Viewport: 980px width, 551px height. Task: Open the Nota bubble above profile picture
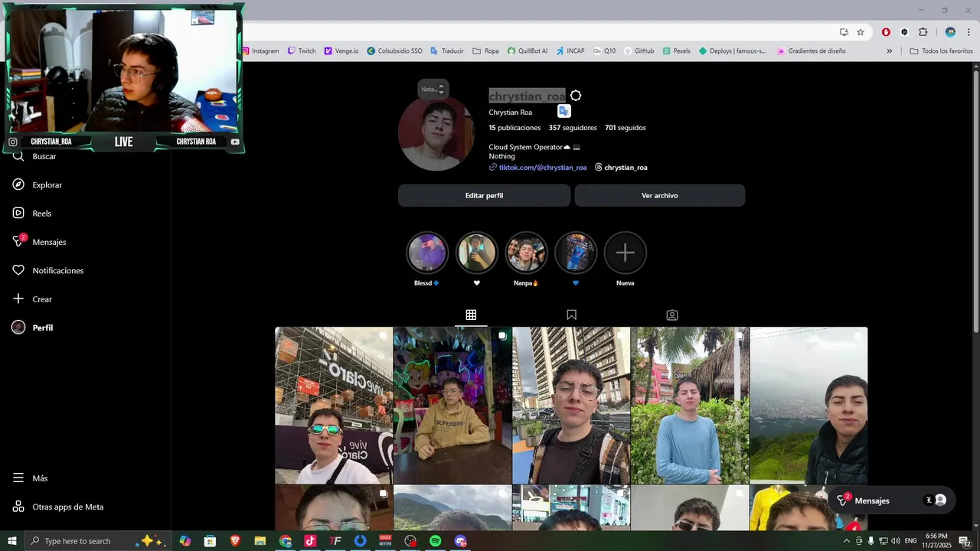[433, 89]
